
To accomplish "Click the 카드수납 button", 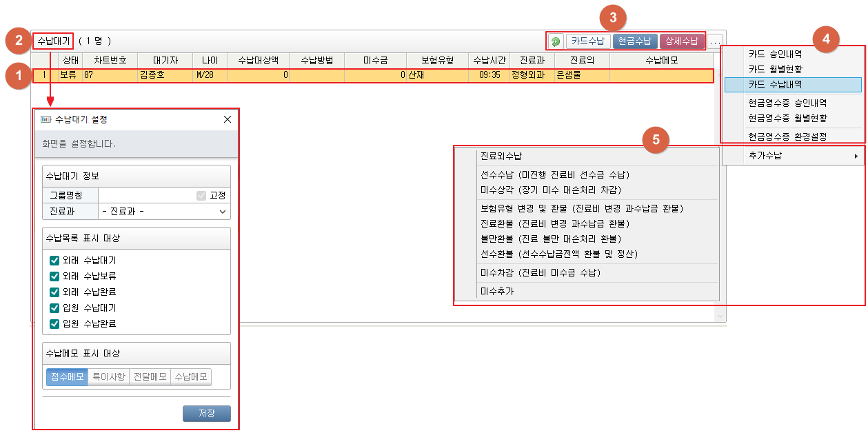I will click(x=588, y=41).
